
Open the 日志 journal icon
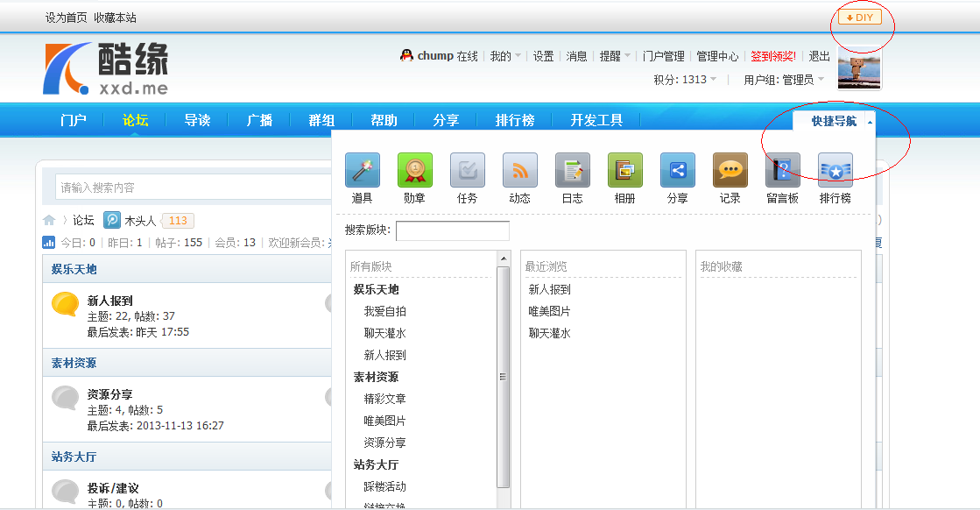573,170
